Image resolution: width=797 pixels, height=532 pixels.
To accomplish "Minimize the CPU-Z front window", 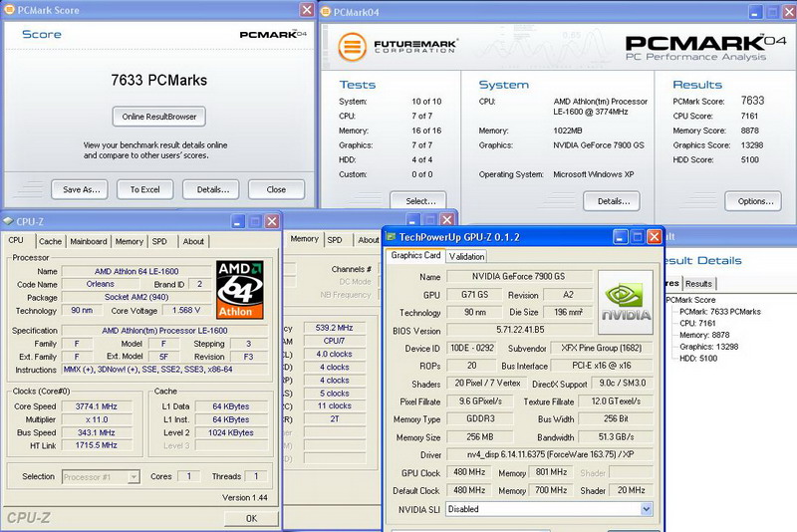I will 238,221.
